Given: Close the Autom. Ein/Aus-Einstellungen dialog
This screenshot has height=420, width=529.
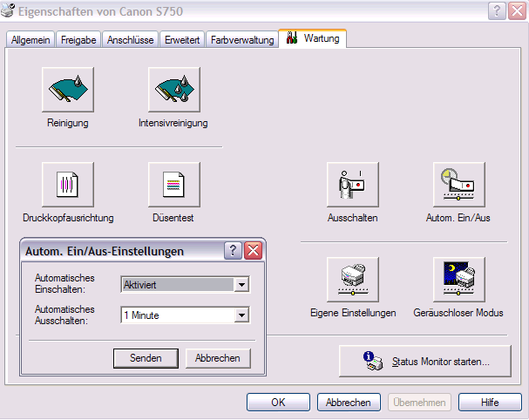Looking at the screenshot, I should pyautogui.click(x=253, y=251).
